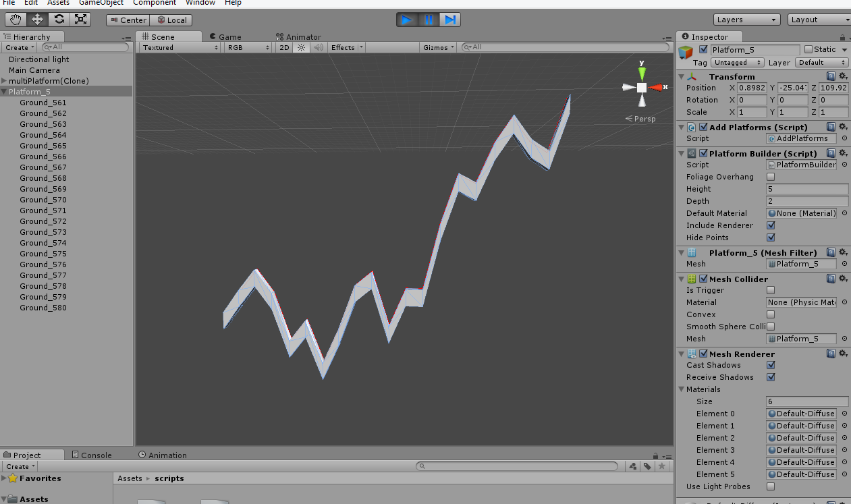Open Platform Builder help icon
The image size is (851, 504).
[831, 153]
